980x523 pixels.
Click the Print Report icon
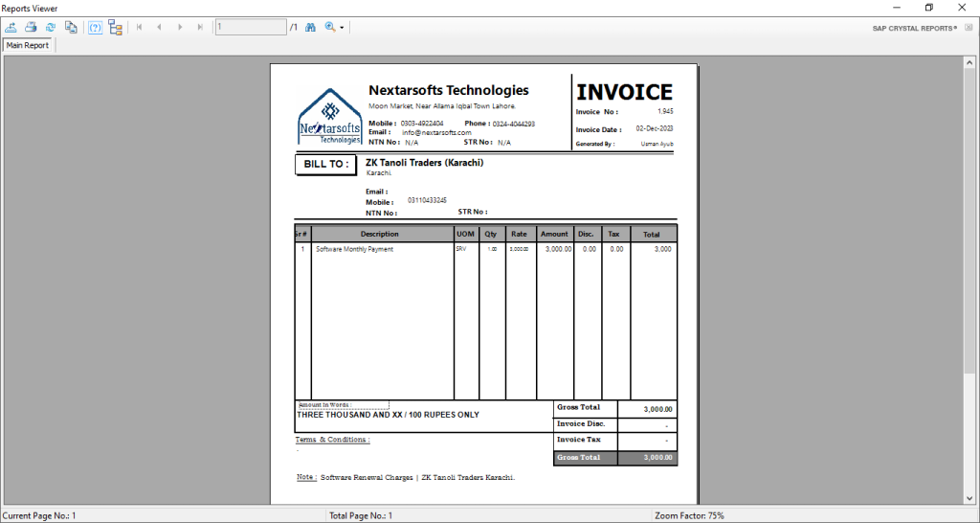click(31, 27)
